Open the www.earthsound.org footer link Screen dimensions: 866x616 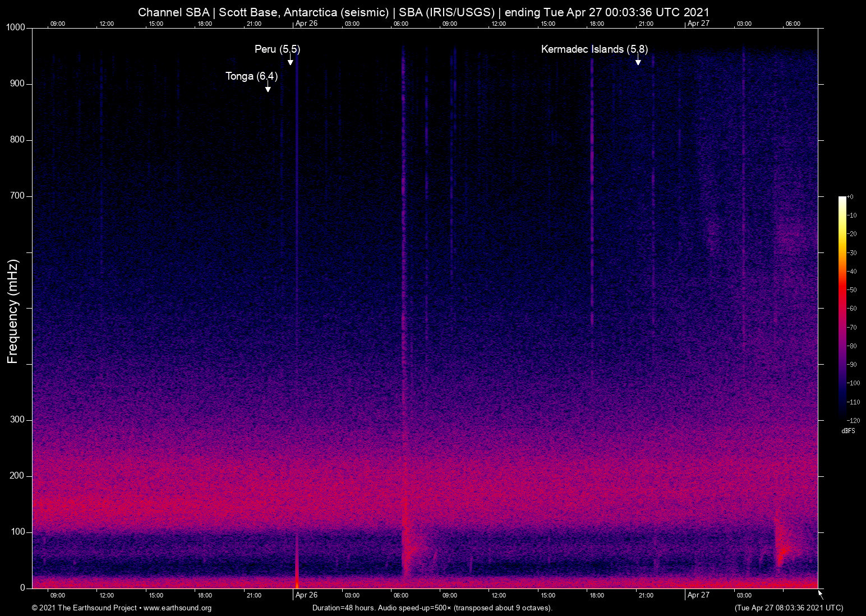tap(177, 608)
